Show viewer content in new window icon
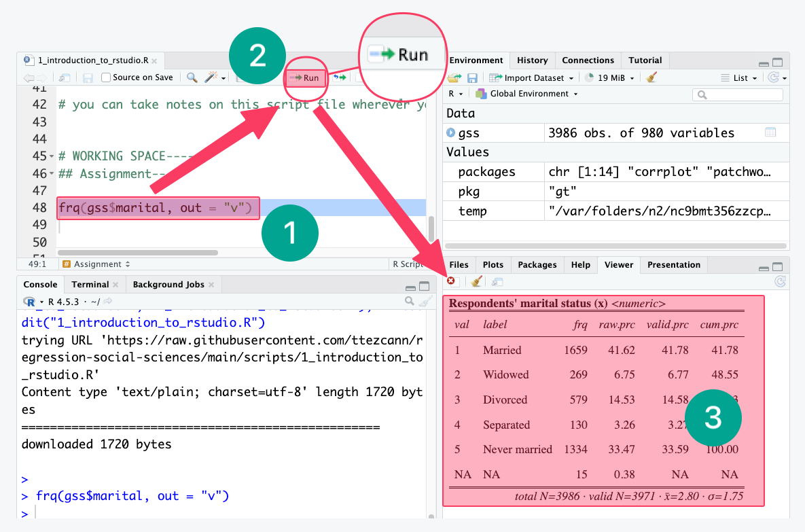The height and width of the screenshot is (532, 805). [x=497, y=281]
